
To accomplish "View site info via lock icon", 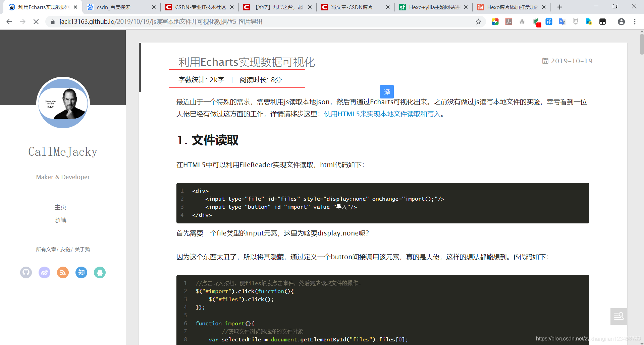I will [x=53, y=22].
